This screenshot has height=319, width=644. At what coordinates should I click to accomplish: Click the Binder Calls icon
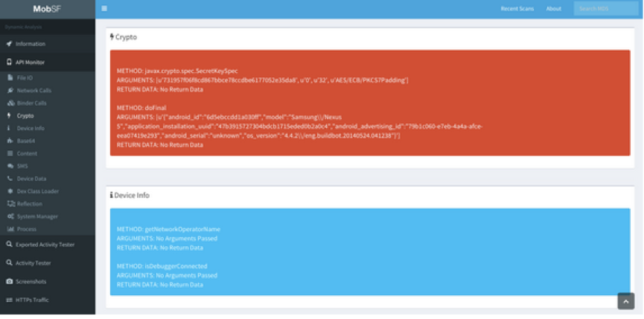(10, 103)
